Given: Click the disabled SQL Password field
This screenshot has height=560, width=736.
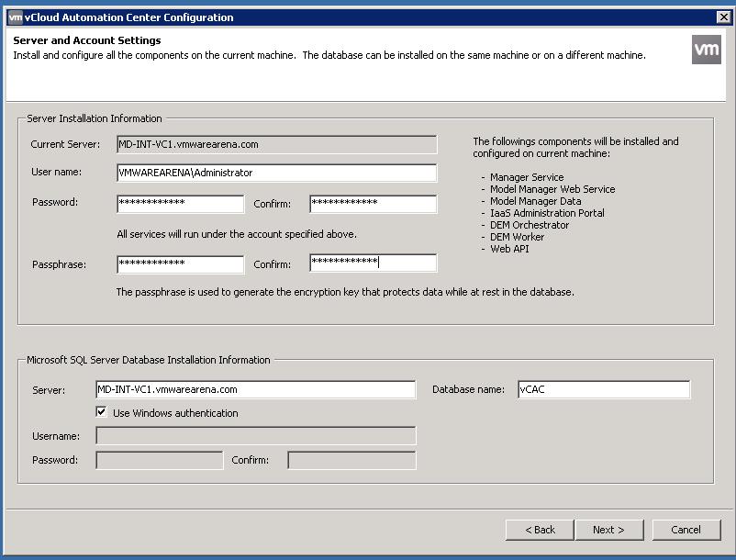Looking at the screenshot, I should click(x=160, y=461).
